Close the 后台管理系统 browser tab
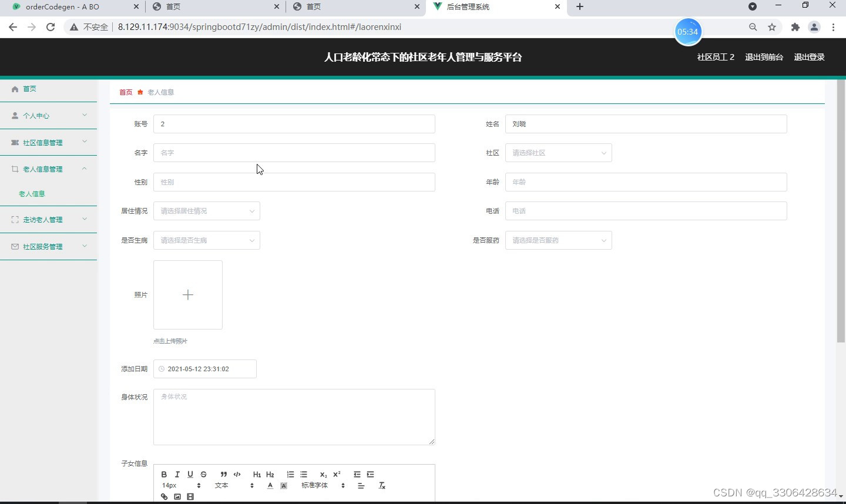The width and height of the screenshot is (846, 504). [558, 7]
